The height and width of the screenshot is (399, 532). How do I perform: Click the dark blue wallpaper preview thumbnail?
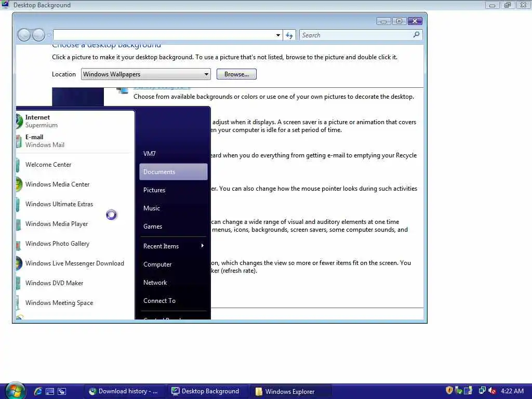tap(78, 97)
